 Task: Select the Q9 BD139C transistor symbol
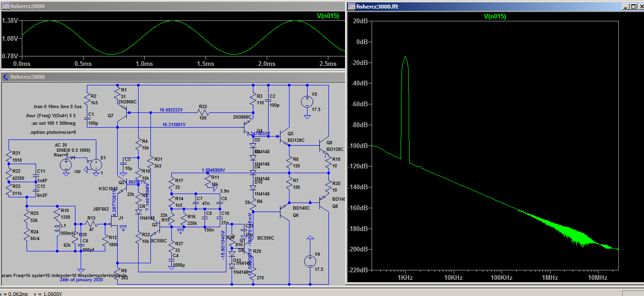point(325,146)
